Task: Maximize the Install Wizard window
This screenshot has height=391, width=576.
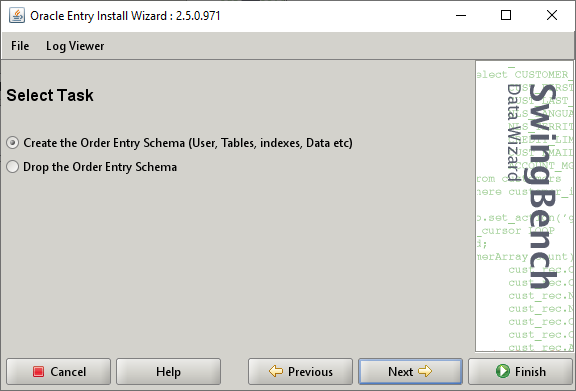Action: 506,15
